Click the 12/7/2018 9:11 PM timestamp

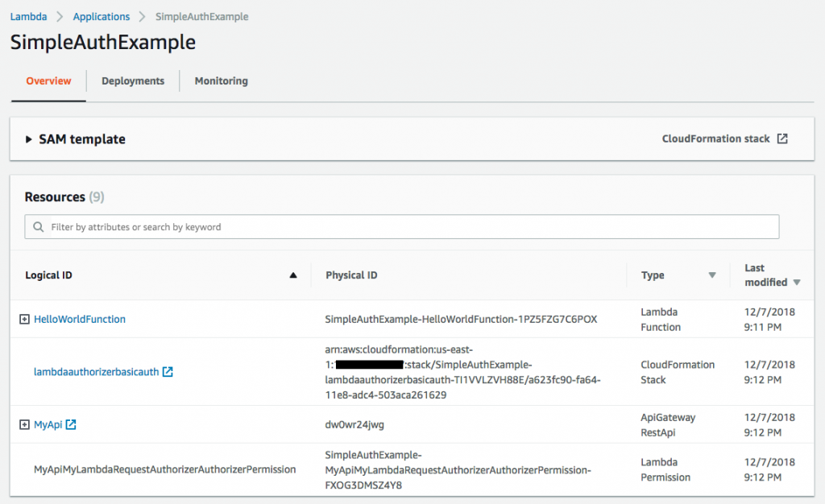coord(769,319)
